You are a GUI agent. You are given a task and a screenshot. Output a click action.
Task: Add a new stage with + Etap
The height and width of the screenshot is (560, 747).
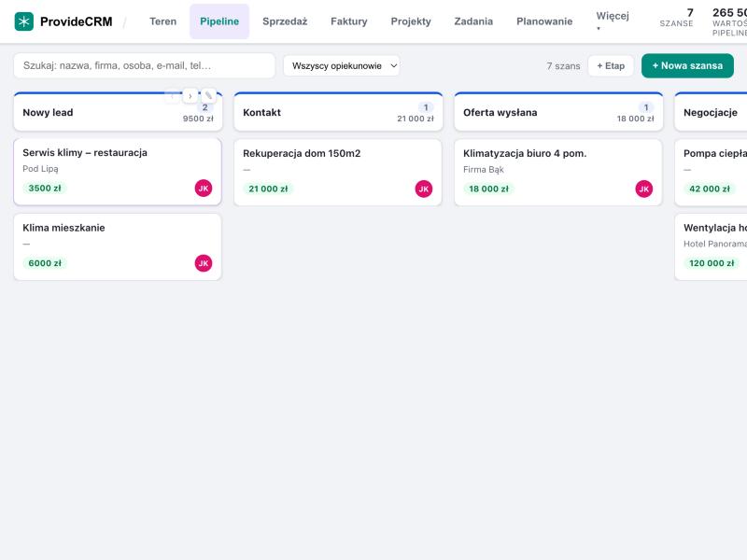(x=611, y=65)
